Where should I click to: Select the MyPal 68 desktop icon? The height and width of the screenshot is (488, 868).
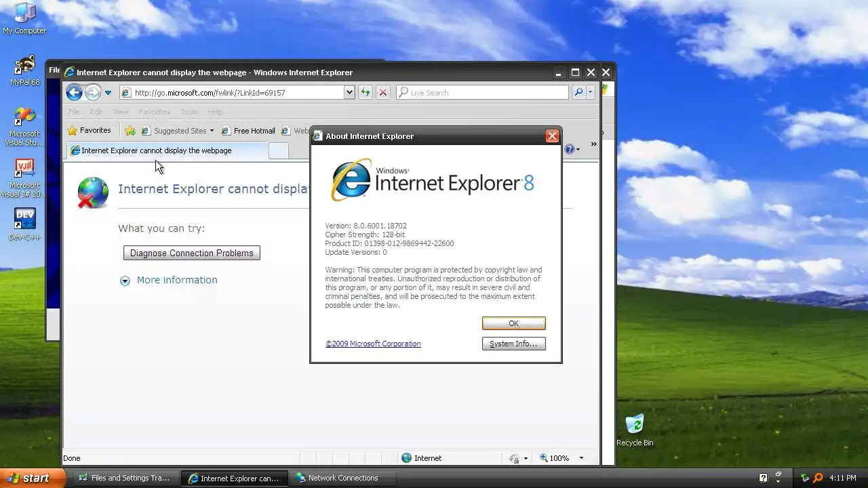coord(24,70)
